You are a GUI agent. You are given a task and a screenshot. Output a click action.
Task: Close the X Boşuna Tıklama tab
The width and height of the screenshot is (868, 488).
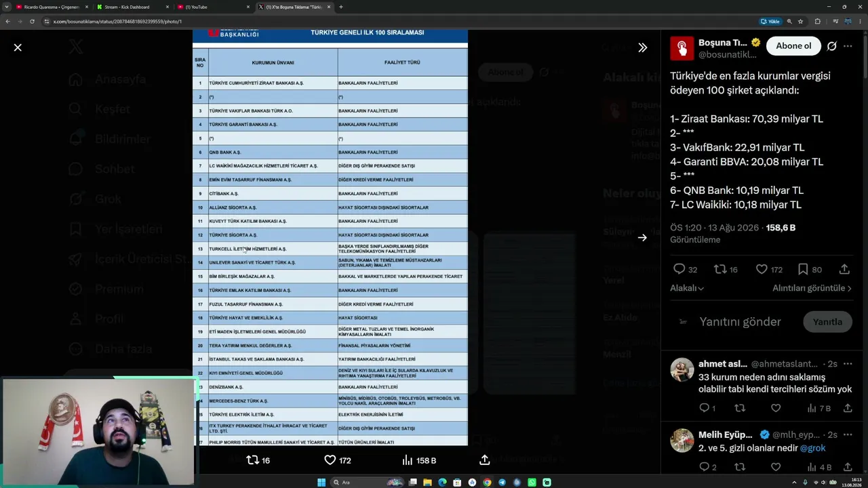pos(329,7)
